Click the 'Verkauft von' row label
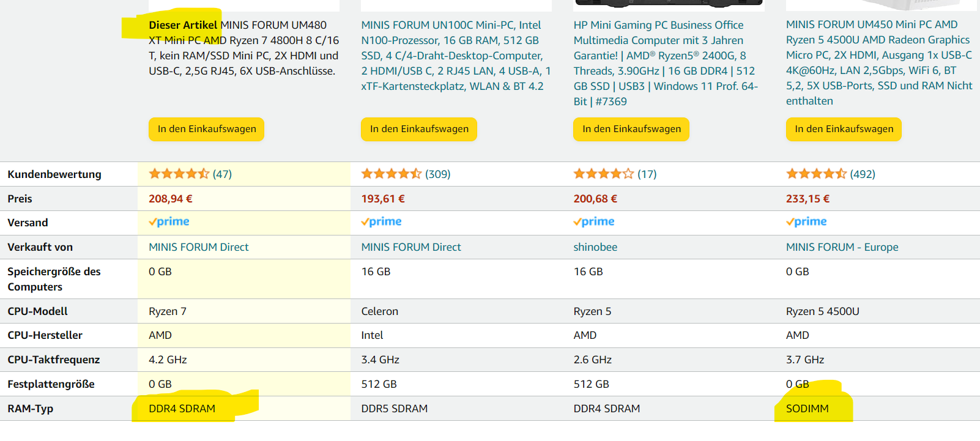 (x=40, y=247)
